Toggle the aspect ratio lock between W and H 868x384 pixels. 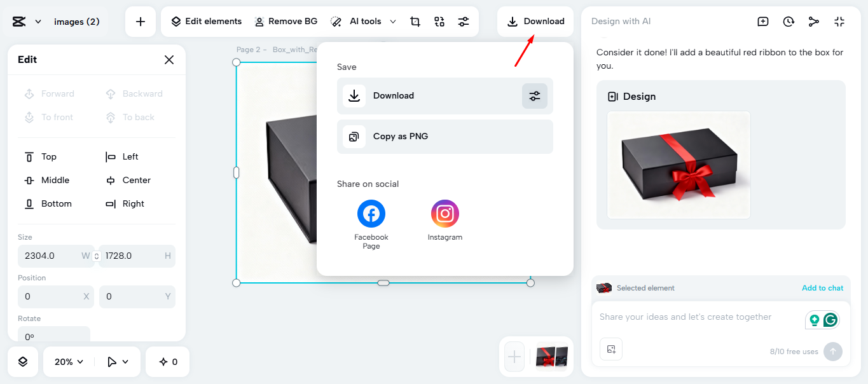[97, 256]
